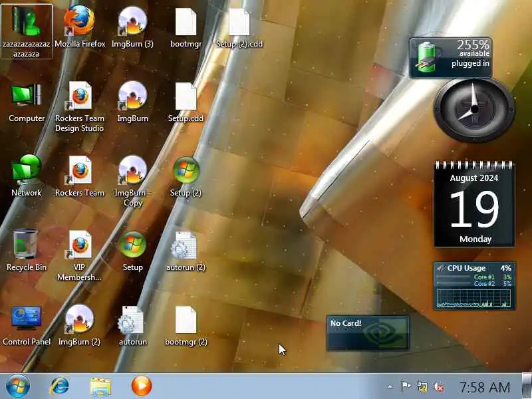Open the Windows Start menu orb
The height and width of the screenshot is (399, 532).
tap(18, 386)
